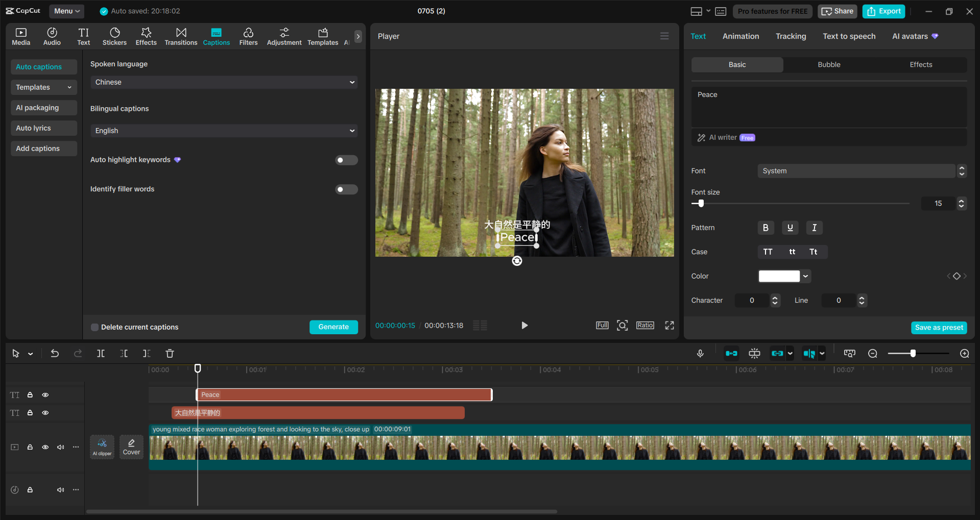This screenshot has width=980, height=520.
Task: Hide the Peace text track
Action: [x=45, y=394]
